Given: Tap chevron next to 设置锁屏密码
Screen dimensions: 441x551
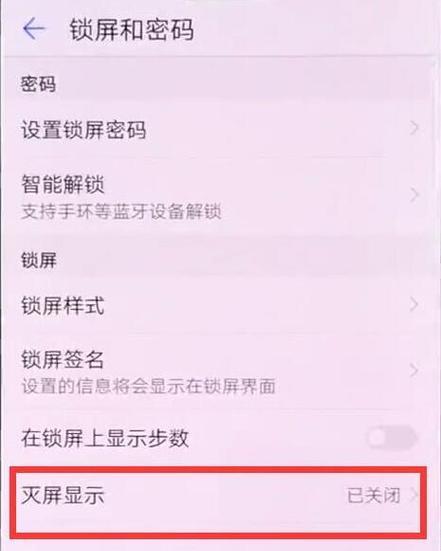Looking at the screenshot, I should coord(414,128).
